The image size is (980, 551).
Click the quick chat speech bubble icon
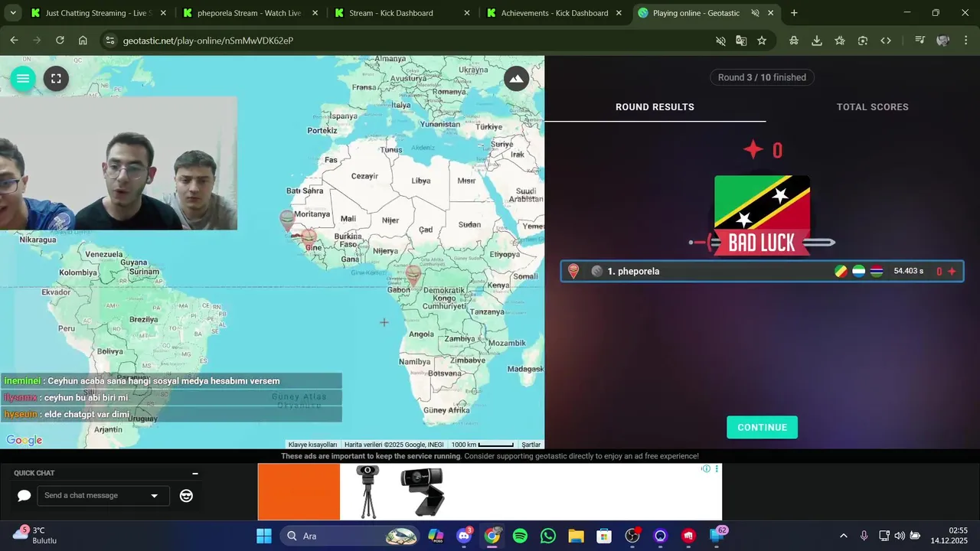(24, 496)
